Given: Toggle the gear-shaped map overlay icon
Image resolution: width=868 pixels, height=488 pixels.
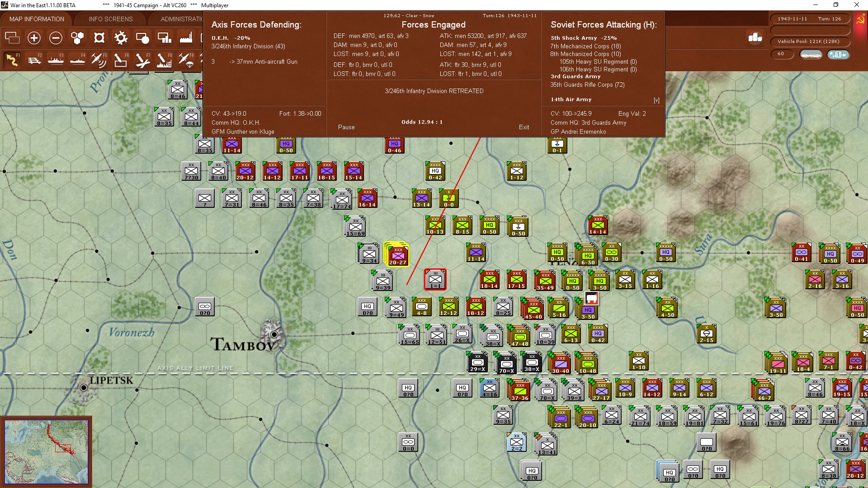Looking at the screenshot, I should click(x=121, y=38).
